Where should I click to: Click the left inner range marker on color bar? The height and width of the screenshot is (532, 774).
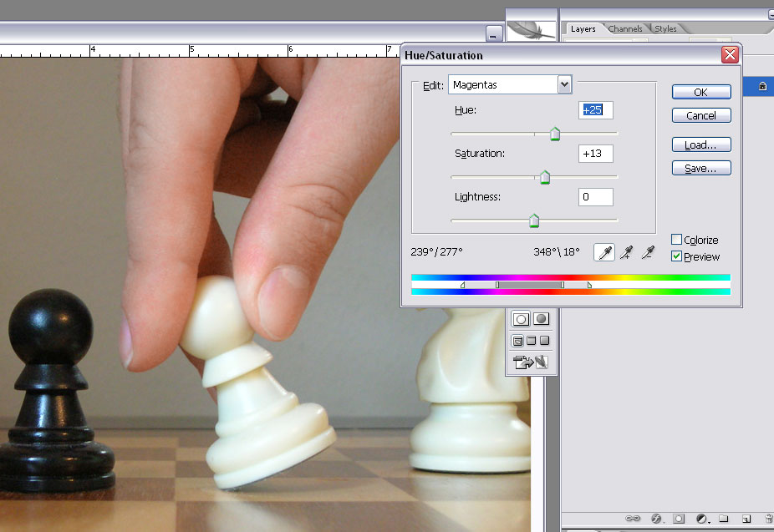(x=497, y=285)
